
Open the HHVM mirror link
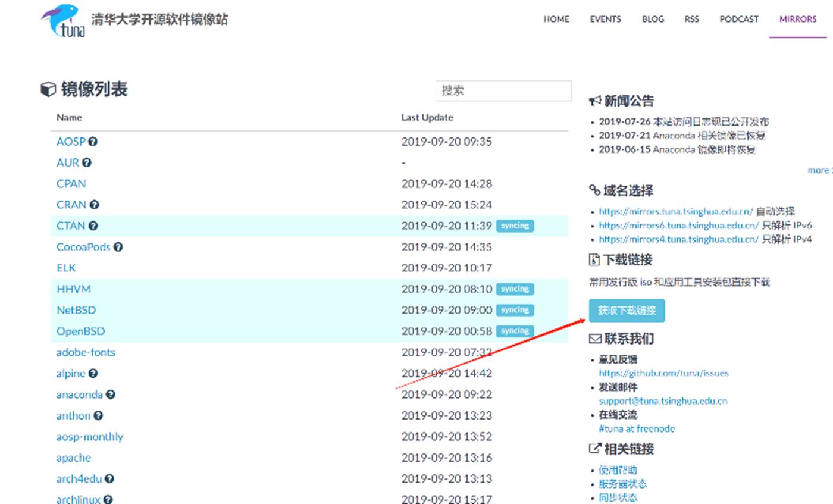point(74,289)
